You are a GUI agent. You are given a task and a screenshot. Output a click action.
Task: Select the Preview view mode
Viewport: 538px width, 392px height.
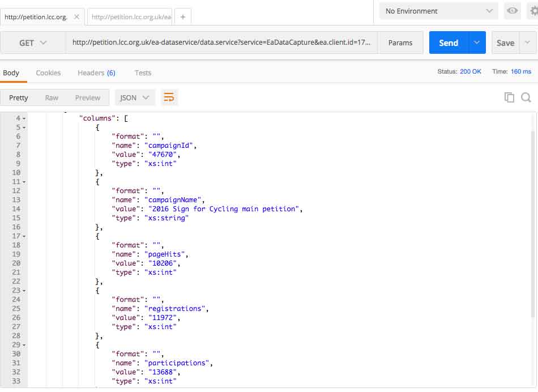tap(87, 97)
